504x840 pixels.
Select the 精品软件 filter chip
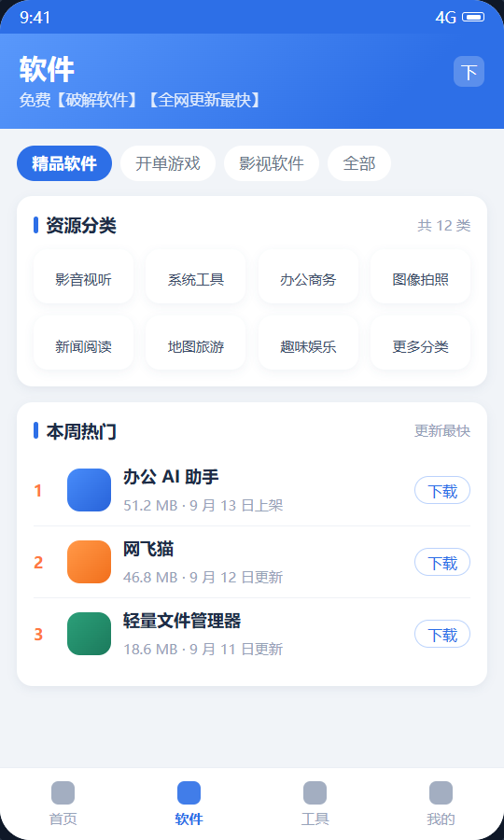[x=64, y=163]
